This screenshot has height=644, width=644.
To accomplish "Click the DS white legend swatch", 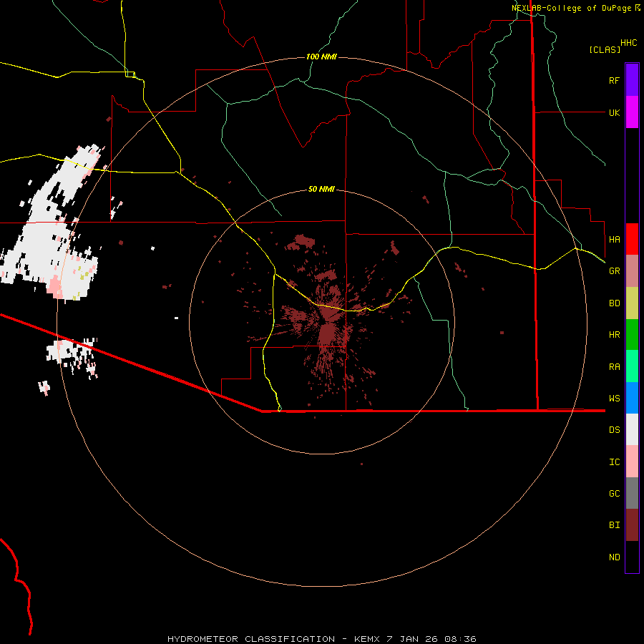I will click(632, 429).
